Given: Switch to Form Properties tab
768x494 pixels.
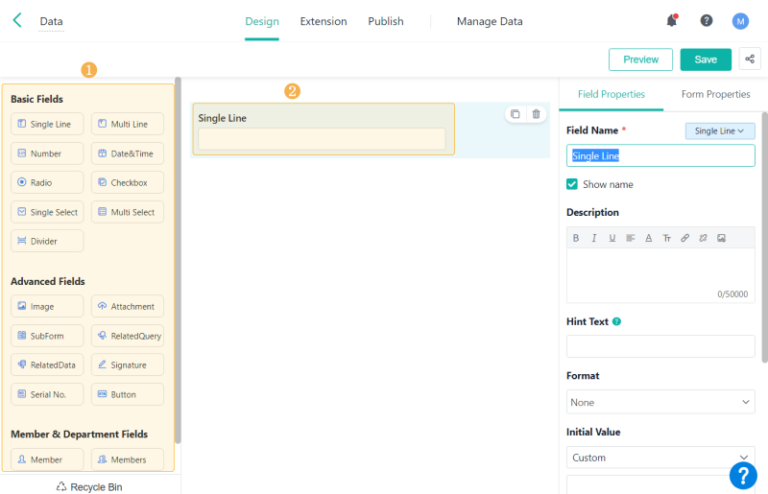Looking at the screenshot, I should 716,94.
